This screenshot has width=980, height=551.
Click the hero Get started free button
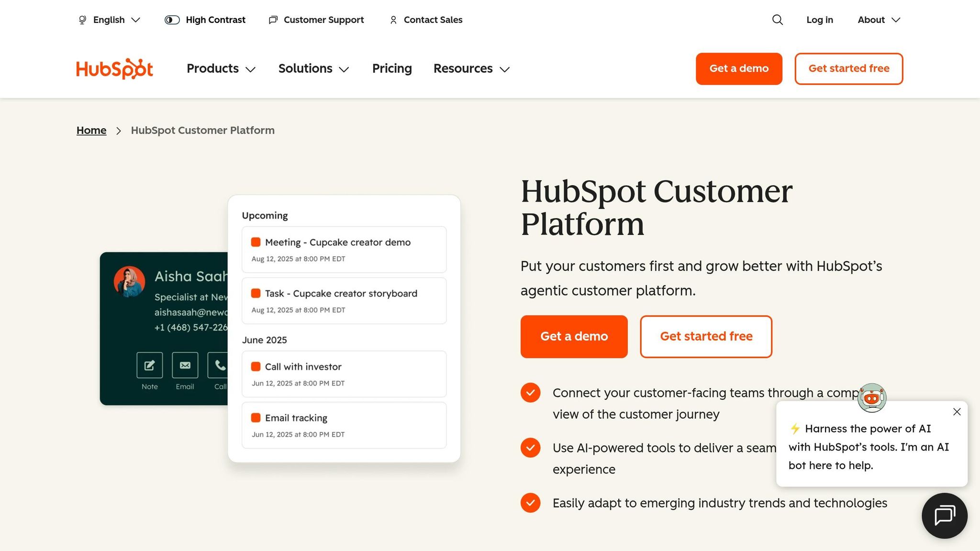click(706, 336)
